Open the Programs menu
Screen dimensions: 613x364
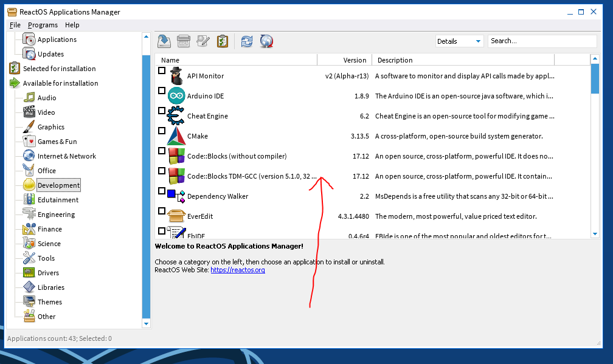point(43,25)
